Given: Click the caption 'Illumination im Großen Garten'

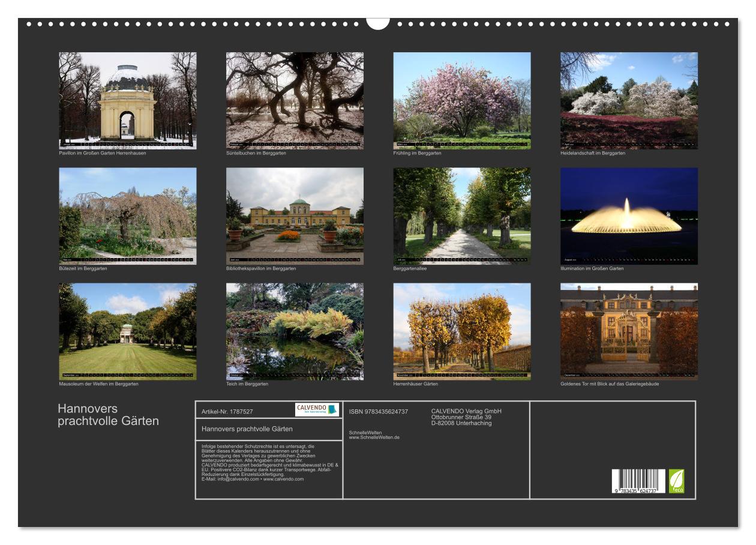Looking at the screenshot, I should (592, 268).
